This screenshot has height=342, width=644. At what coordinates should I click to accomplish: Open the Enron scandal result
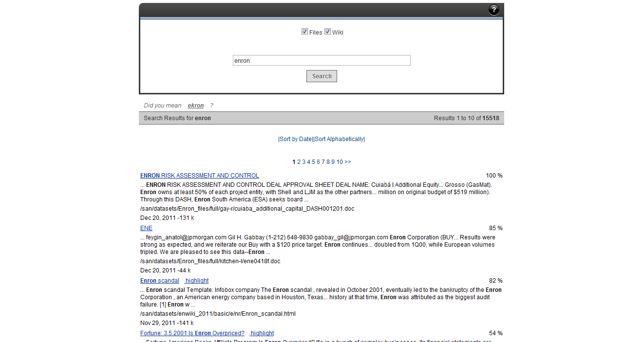[160, 281]
